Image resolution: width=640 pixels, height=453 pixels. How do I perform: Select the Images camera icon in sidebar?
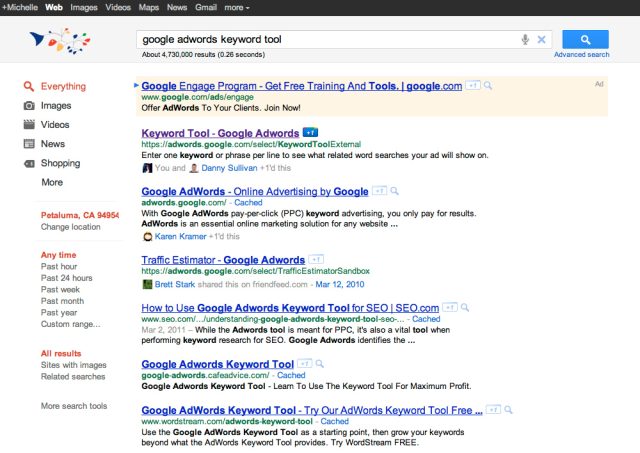click(30, 106)
